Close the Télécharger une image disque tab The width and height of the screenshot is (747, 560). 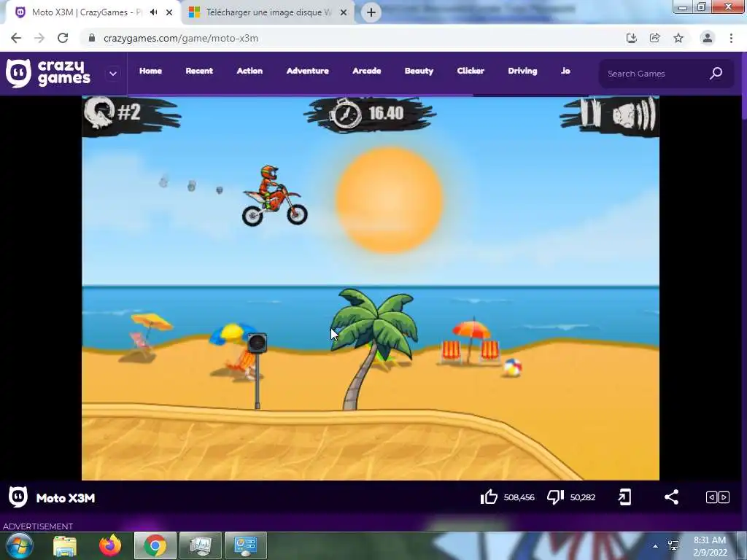(x=344, y=13)
